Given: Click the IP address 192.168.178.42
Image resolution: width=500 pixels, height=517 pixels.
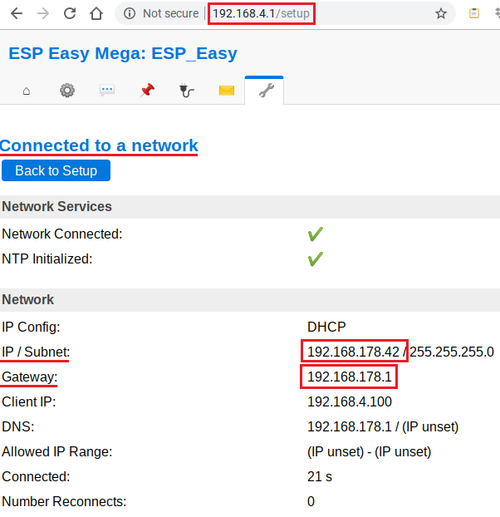Looking at the screenshot, I should [353, 352].
